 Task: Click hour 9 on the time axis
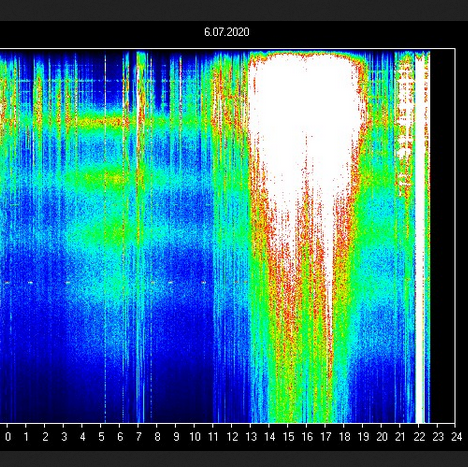click(176, 436)
